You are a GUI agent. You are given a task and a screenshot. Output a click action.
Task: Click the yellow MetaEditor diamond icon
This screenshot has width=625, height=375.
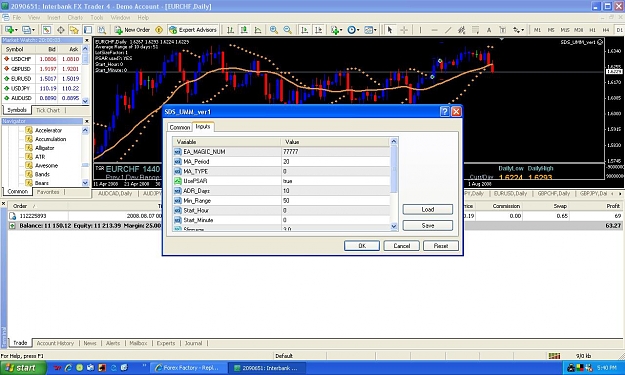tap(159, 30)
